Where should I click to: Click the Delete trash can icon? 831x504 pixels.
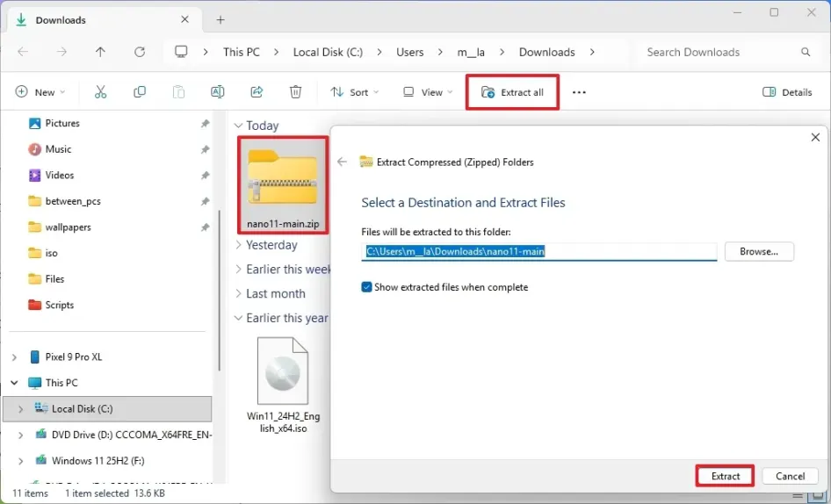pos(296,92)
